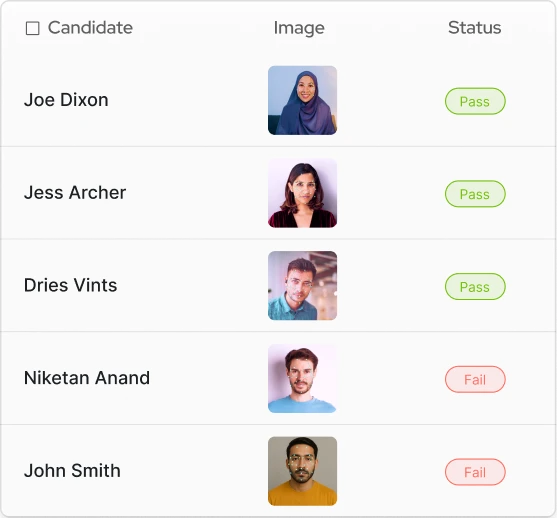
Task: Click the Pass badge for Jess Archer
Action: pos(475,194)
